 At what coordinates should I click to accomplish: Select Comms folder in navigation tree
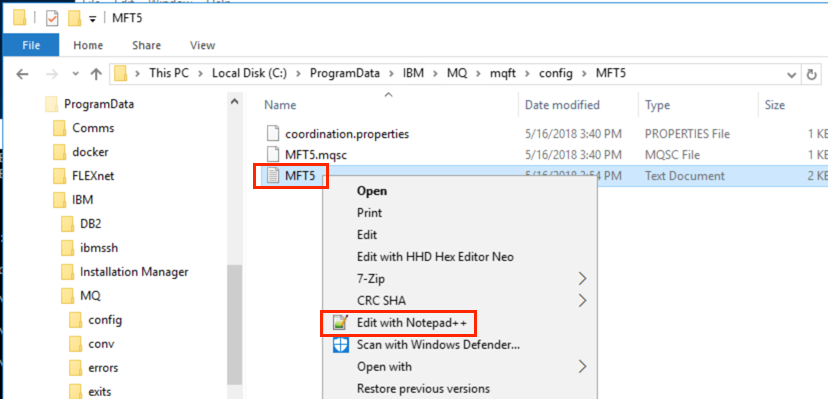[93, 128]
